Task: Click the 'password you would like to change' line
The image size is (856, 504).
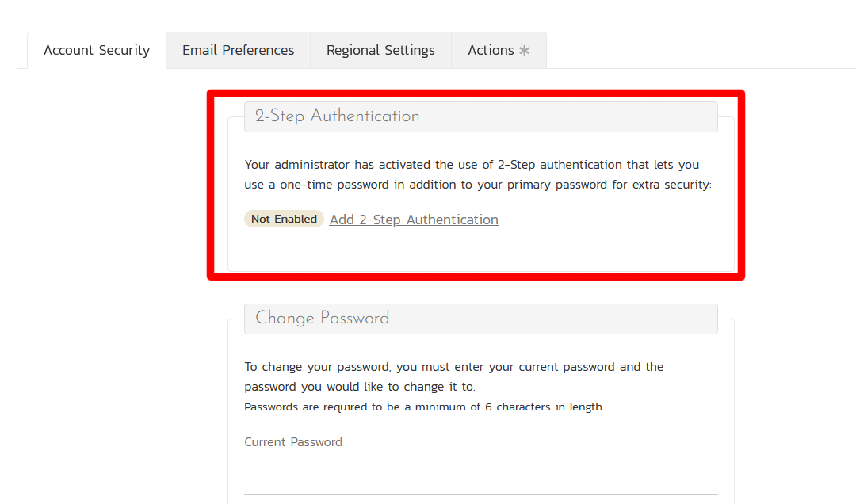Action: 359,387
